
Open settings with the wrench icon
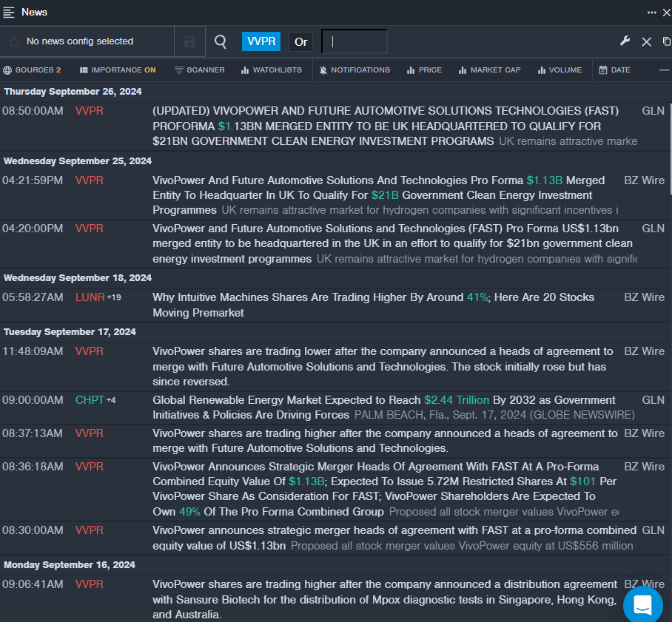(625, 41)
